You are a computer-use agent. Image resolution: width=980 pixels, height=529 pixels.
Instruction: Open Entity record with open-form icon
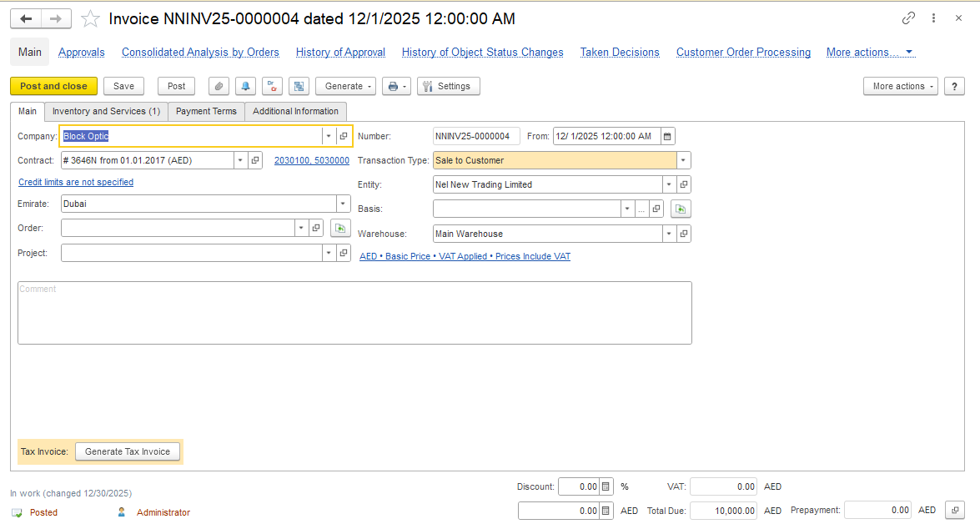coord(684,184)
